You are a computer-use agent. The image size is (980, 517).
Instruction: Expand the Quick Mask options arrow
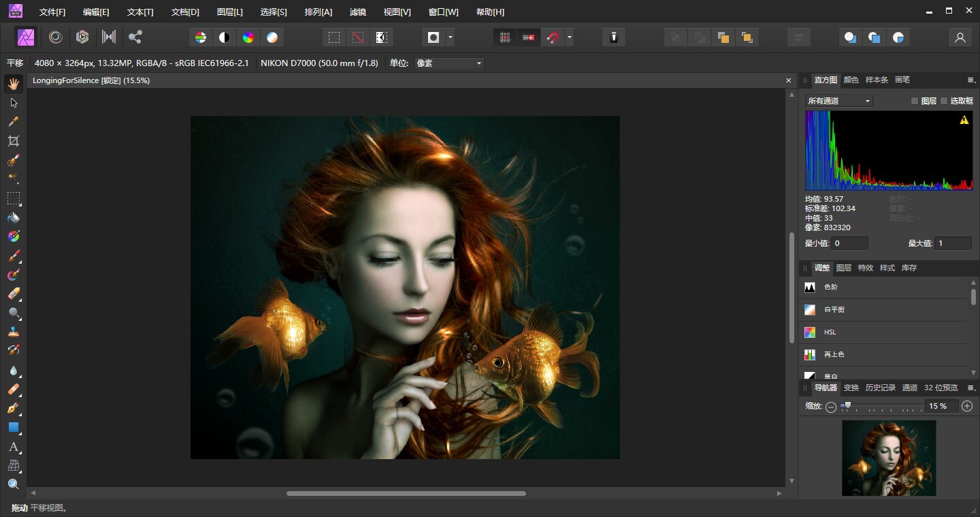(x=451, y=37)
